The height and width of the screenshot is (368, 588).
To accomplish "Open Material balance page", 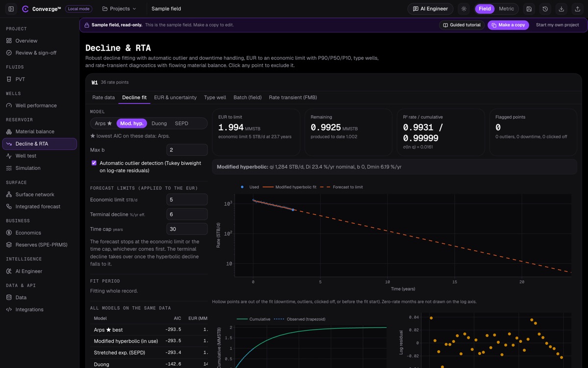I will [x=39, y=131].
